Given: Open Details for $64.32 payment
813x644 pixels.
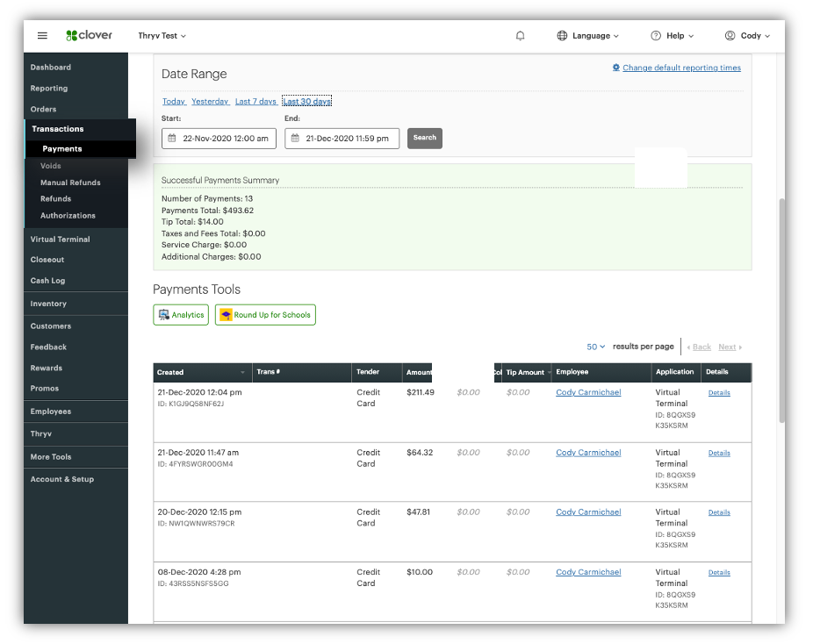Looking at the screenshot, I should (719, 454).
